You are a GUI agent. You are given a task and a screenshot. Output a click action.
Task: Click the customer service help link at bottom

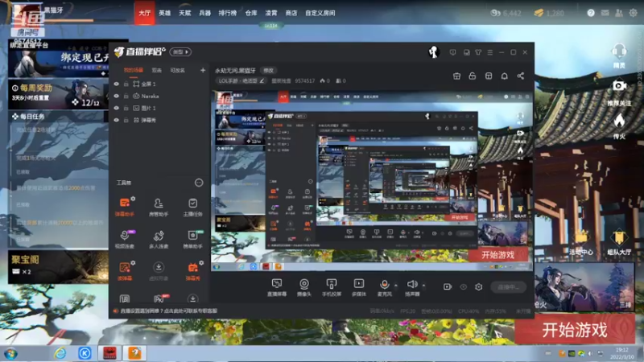(169, 311)
